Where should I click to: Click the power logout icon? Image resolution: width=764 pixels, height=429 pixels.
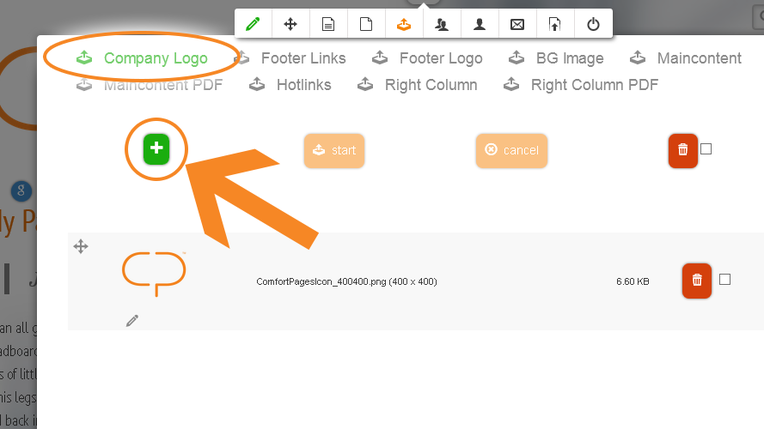593,24
